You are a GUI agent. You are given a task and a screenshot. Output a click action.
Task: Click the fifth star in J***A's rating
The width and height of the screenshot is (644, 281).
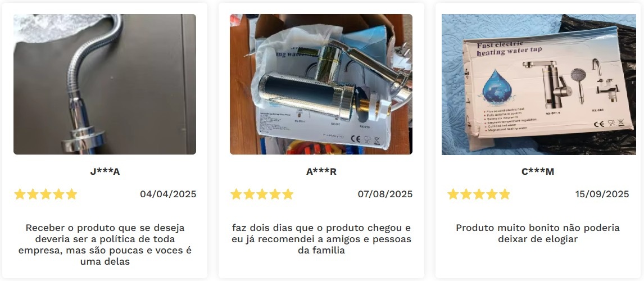point(71,194)
